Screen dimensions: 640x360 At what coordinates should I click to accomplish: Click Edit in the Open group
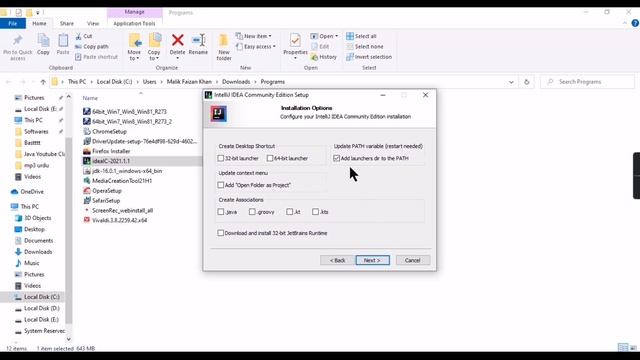320,47
